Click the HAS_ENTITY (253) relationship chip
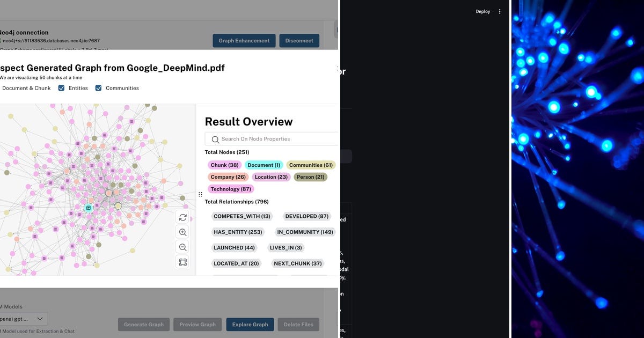 point(238,232)
